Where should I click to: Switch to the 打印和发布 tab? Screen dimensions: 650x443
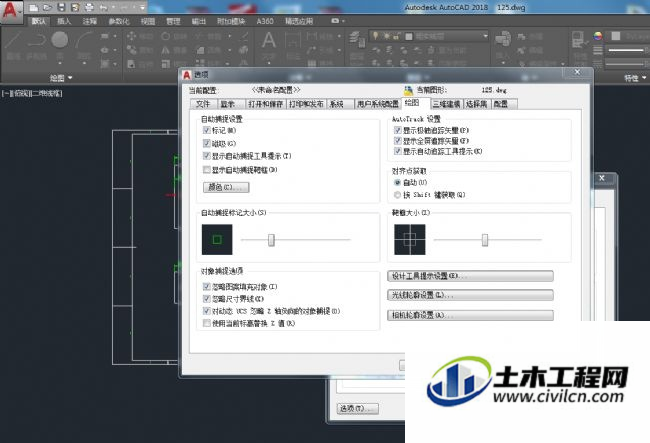pyautogui.click(x=306, y=104)
